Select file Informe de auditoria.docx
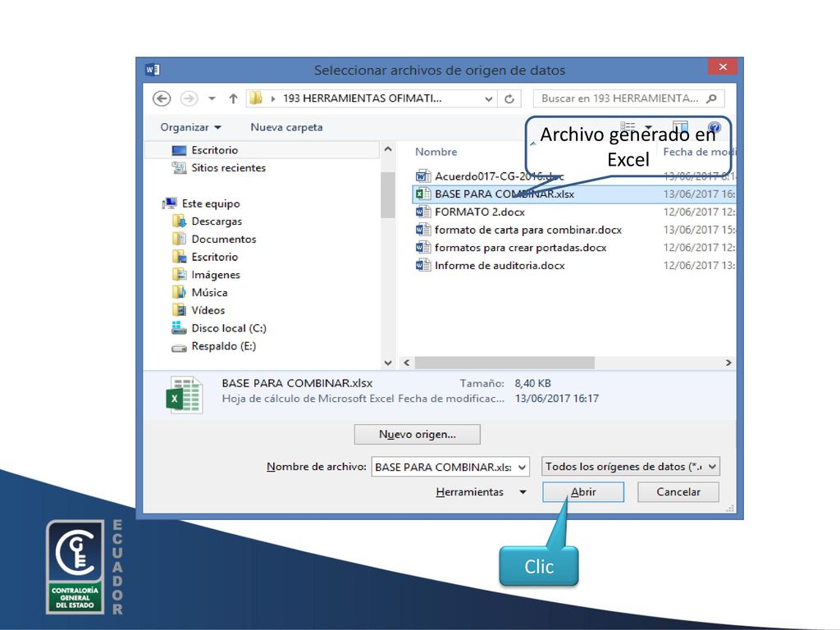 [500, 266]
